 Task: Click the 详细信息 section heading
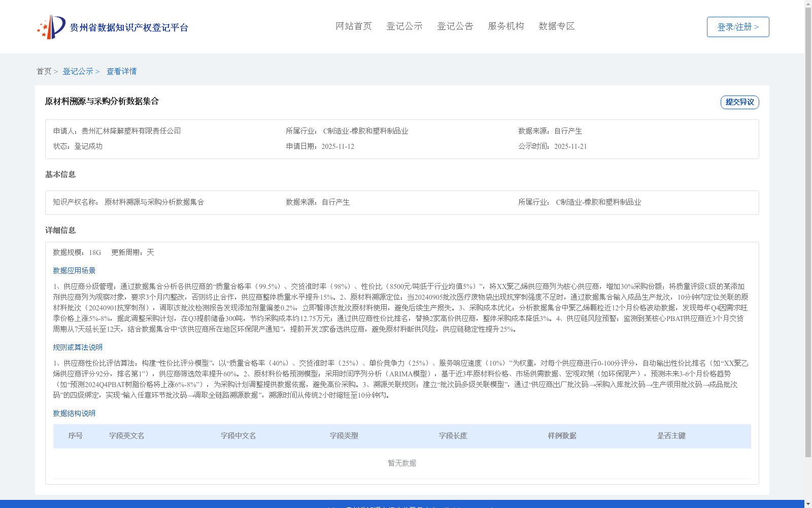coord(60,231)
